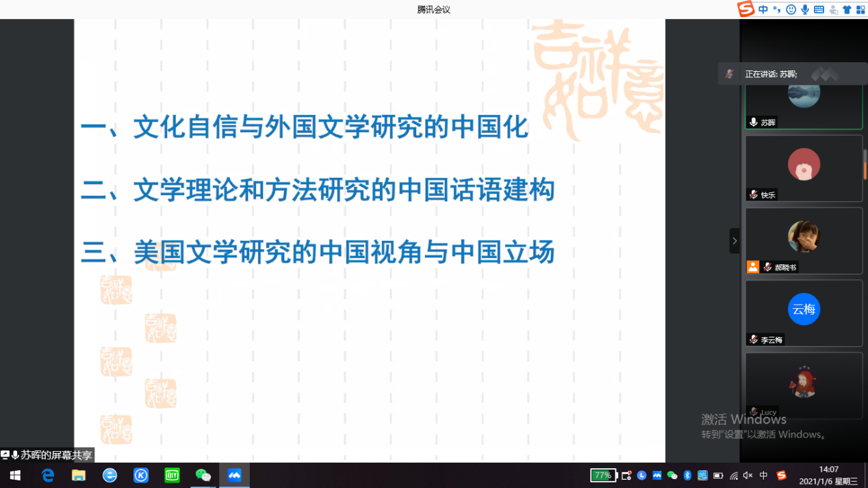The height and width of the screenshot is (488, 868).
Task: Click the Bluetooth tray icon
Action: (687, 476)
